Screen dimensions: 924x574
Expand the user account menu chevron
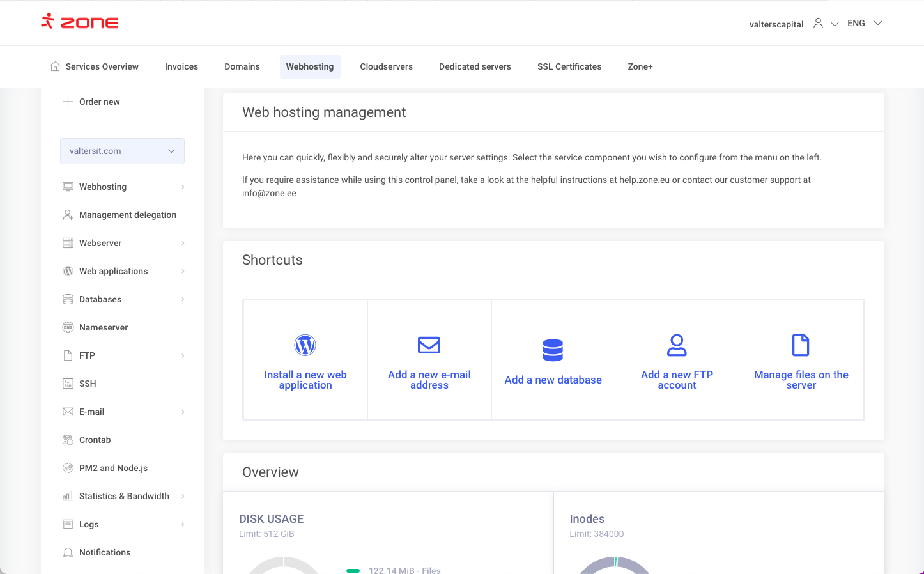click(x=835, y=24)
